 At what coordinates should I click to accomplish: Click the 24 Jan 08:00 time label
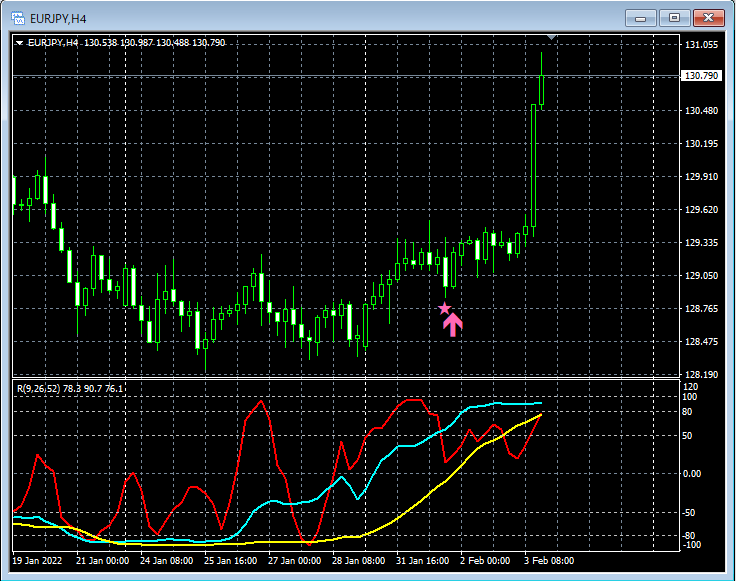(x=166, y=560)
